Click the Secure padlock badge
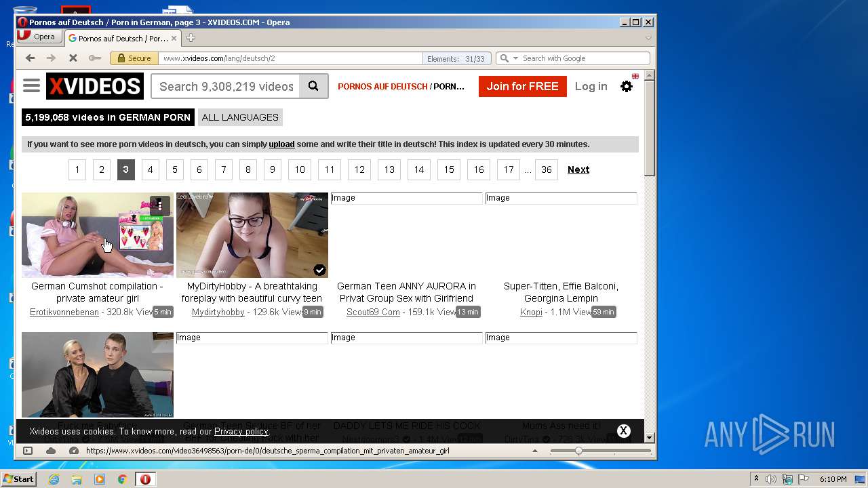 click(134, 58)
